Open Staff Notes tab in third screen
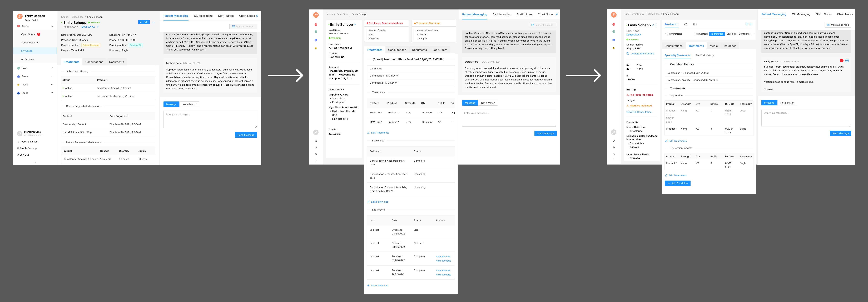The image size is (868, 302). (x=824, y=14)
